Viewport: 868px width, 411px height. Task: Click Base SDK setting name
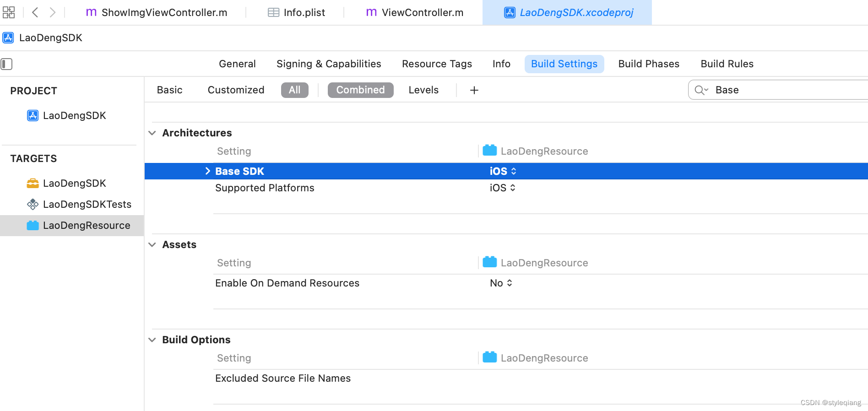239,171
